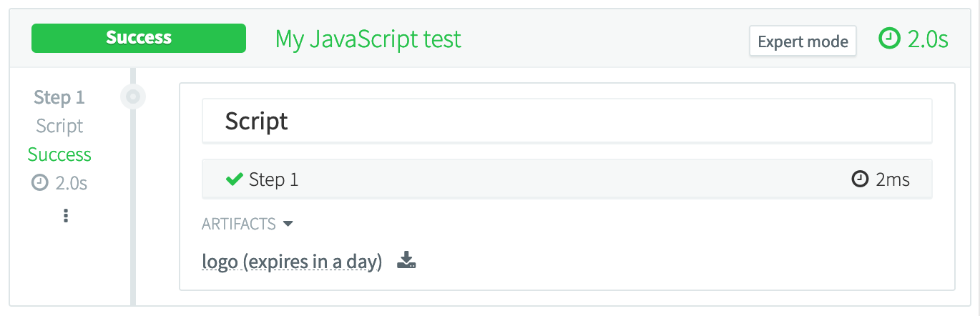Screen dimensions: 980x316
Task: Click the Script label in the sidebar
Action: (59, 127)
